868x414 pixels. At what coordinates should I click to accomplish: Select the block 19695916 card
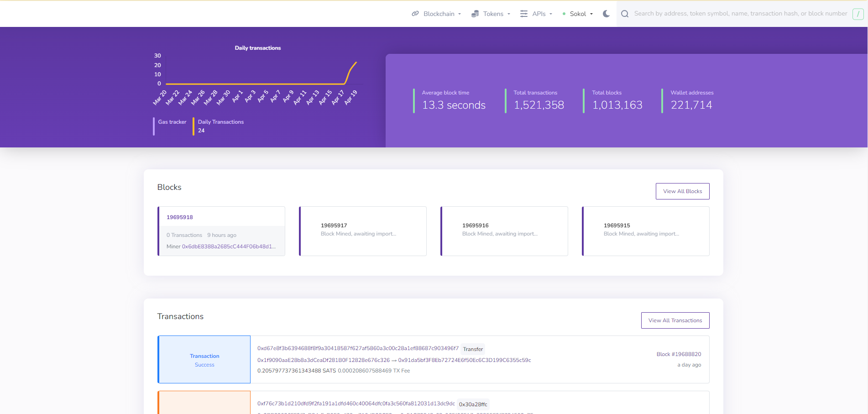(504, 231)
